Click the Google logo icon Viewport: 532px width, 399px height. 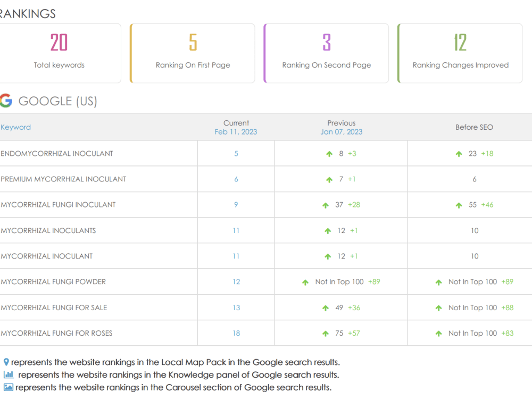click(x=6, y=101)
